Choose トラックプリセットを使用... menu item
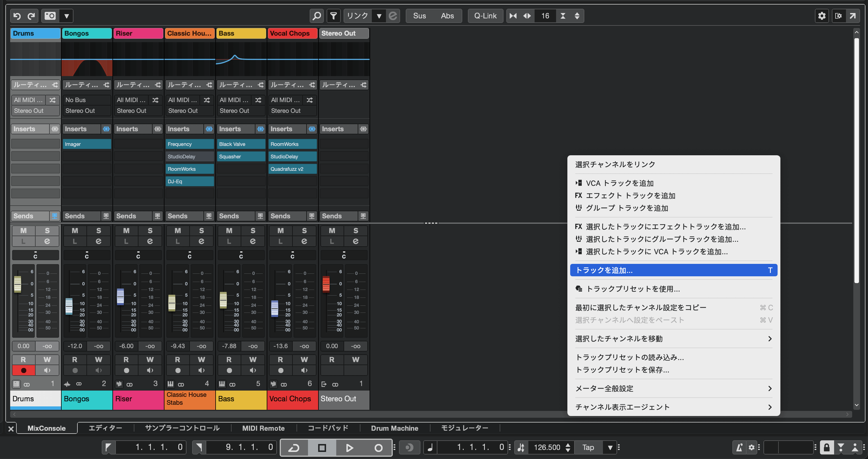The width and height of the screenshot is (868, 459). [x=673, y=289]
